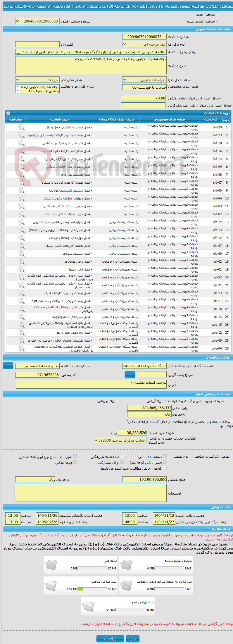The height and width of the screenshot is (644, 233).
Task: Click the بازگشت back button
Action: tap(110, 639)
